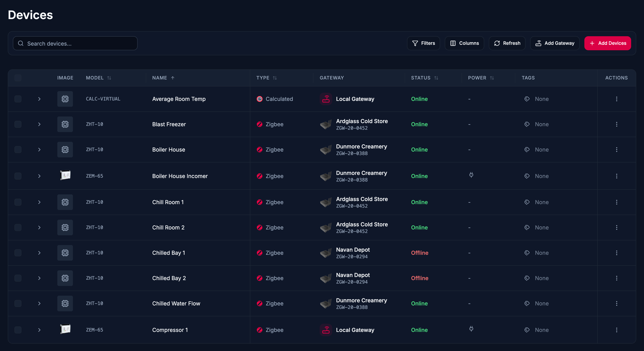Click the magnifier icon in the search box

click(x=21, y=43)
